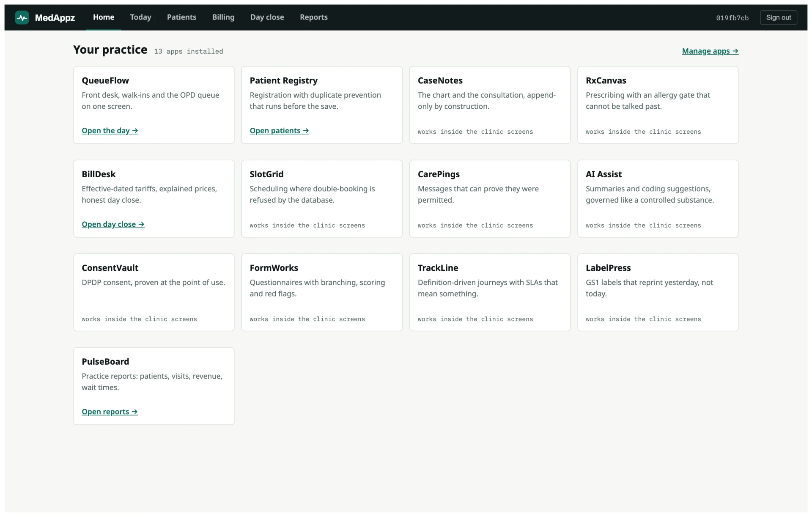The image size is (812, 517).
Task: Open the Reports tab
Action: point(314,17)
